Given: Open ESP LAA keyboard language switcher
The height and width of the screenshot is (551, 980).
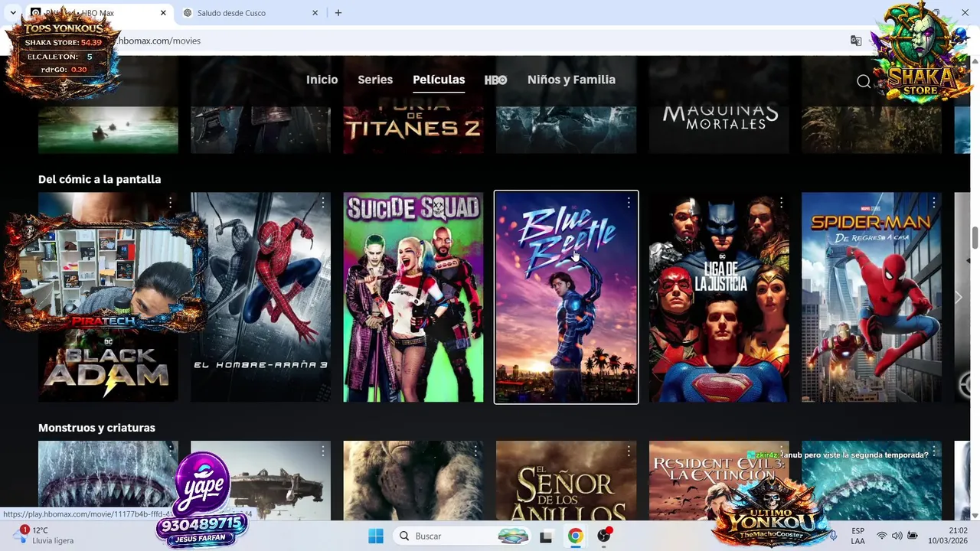Looking at the screenshot, I should pos(857,536).
